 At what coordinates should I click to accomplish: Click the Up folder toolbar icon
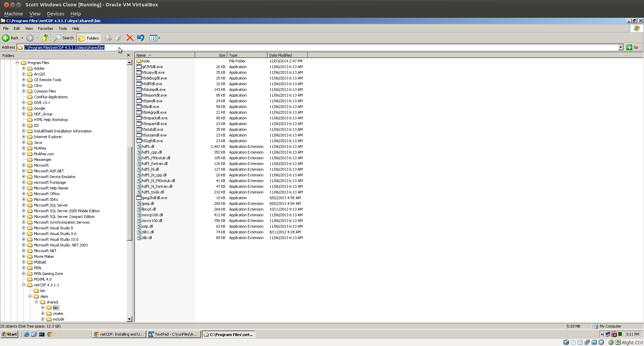tap(45, 38)
